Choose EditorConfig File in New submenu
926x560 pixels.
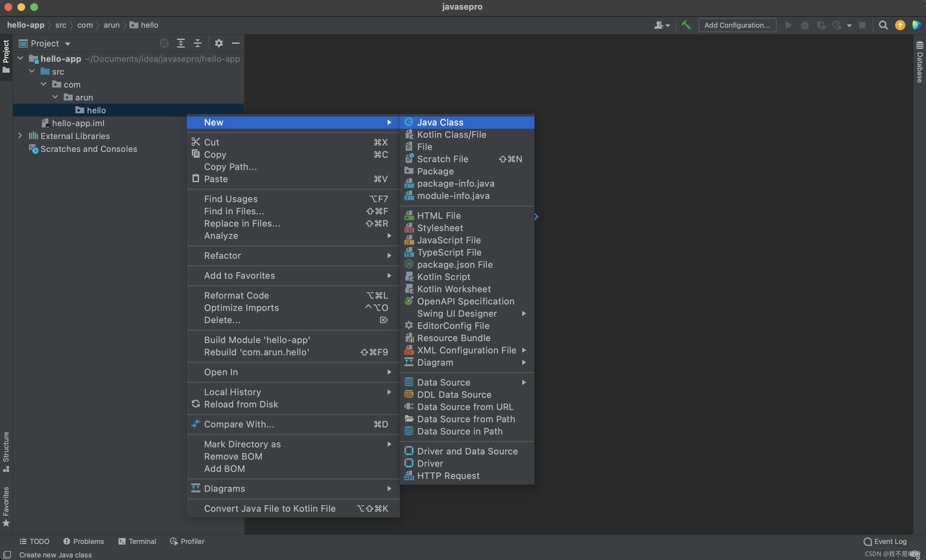click(x=467, y=326)
